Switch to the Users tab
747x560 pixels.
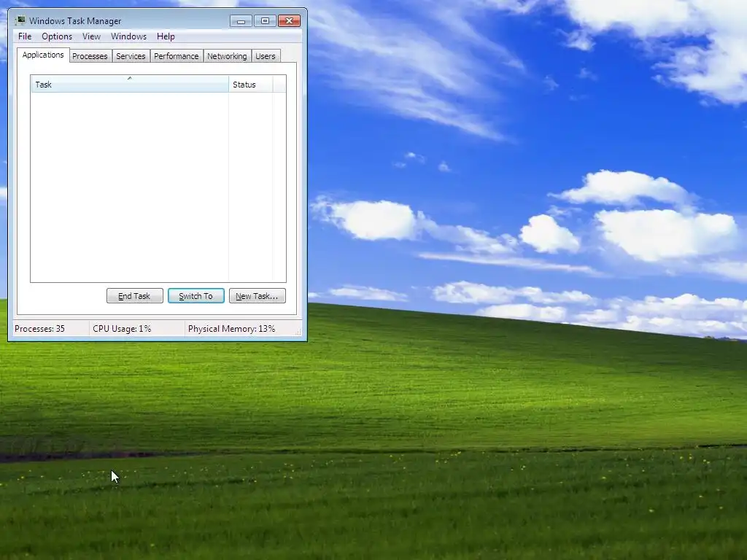[x=266, y=56]
